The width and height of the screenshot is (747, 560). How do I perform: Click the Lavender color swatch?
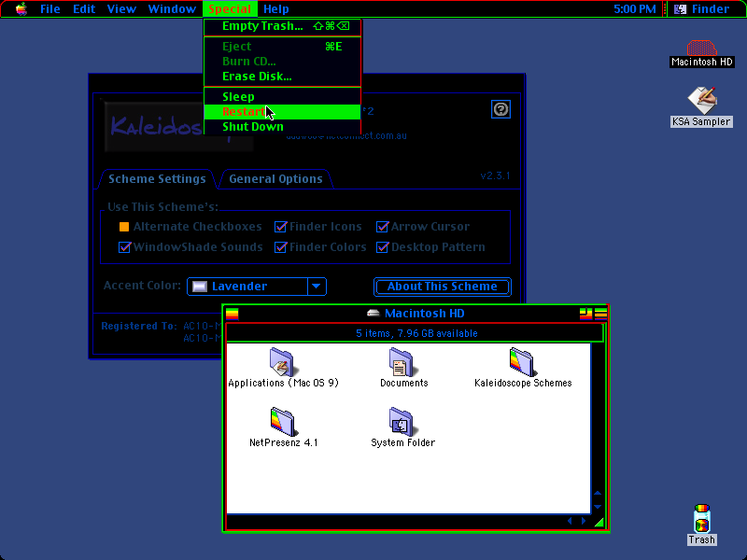(199, 287)
